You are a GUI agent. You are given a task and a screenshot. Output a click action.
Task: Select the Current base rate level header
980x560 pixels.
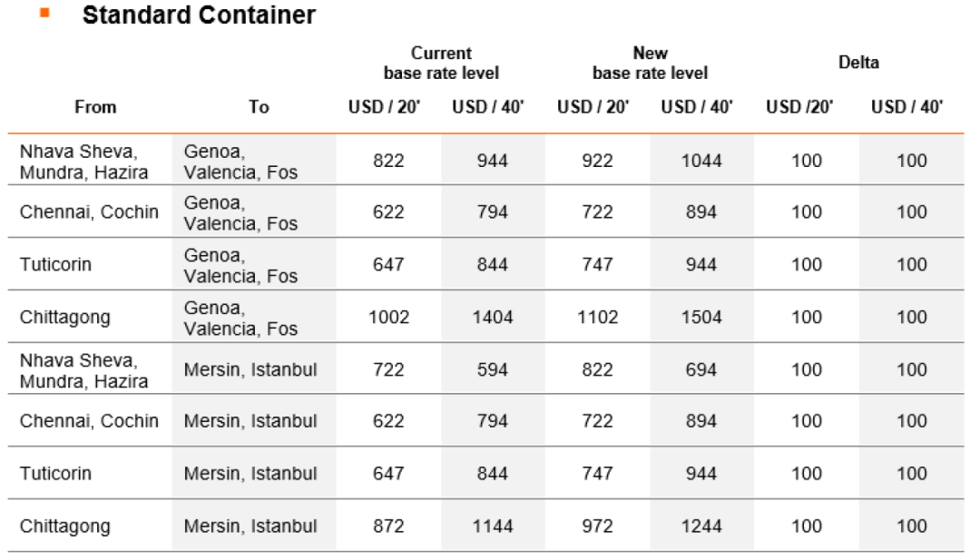coord(441,64)
